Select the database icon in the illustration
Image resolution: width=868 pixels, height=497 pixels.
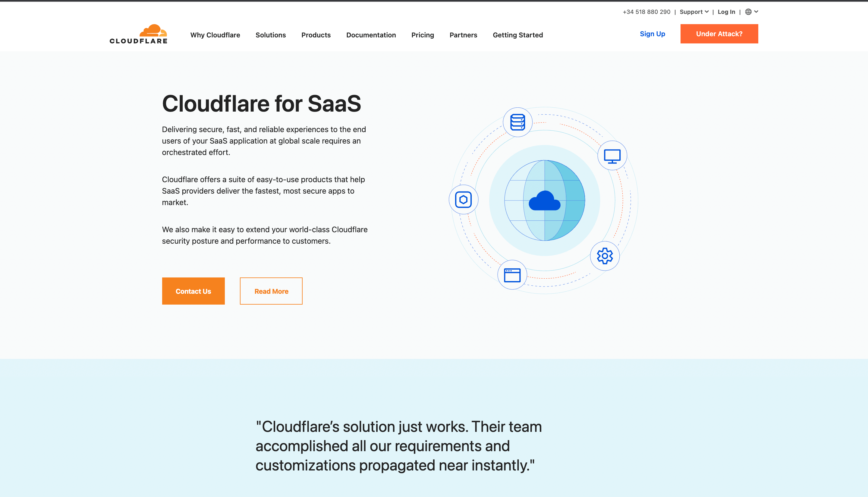tap(517, 122)
